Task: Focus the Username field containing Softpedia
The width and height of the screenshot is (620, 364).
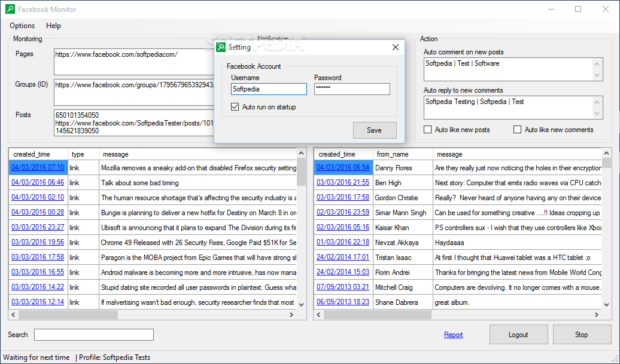Action: pyautogui.click(x=269, y=89)
